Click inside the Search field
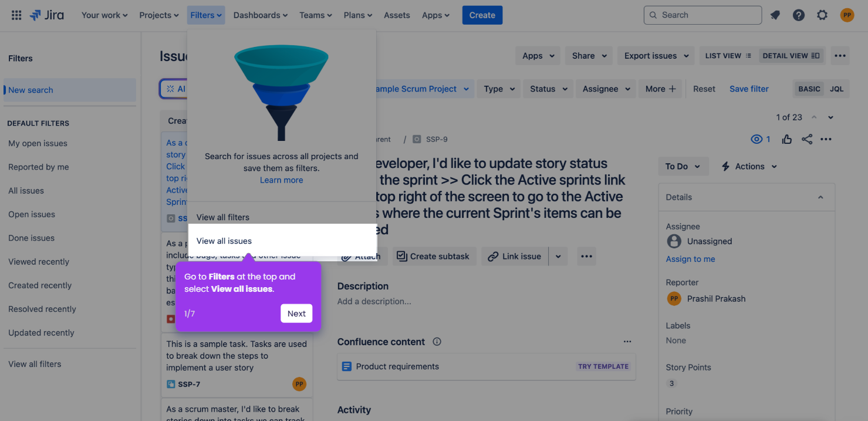This screenshot has height=421, width=868. point(702,15)
